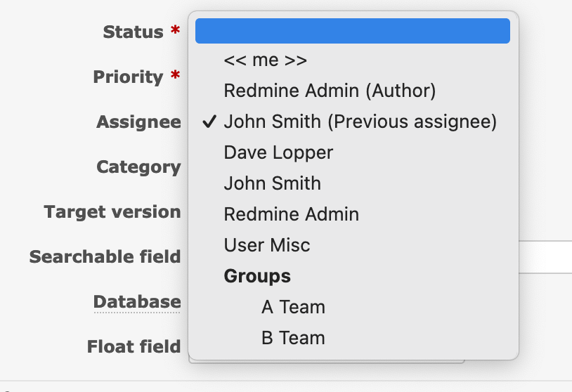
Task: Click the Assignee field label
Action: click(138, 122)
